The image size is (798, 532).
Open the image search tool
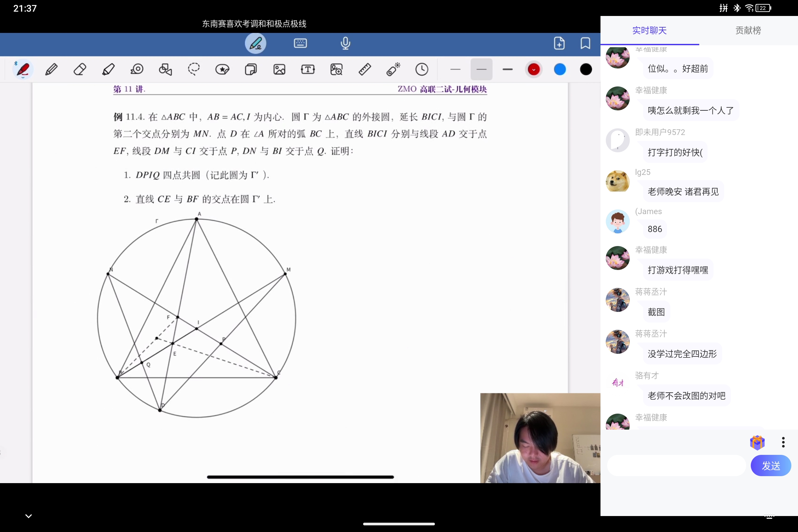coord(336,69)
